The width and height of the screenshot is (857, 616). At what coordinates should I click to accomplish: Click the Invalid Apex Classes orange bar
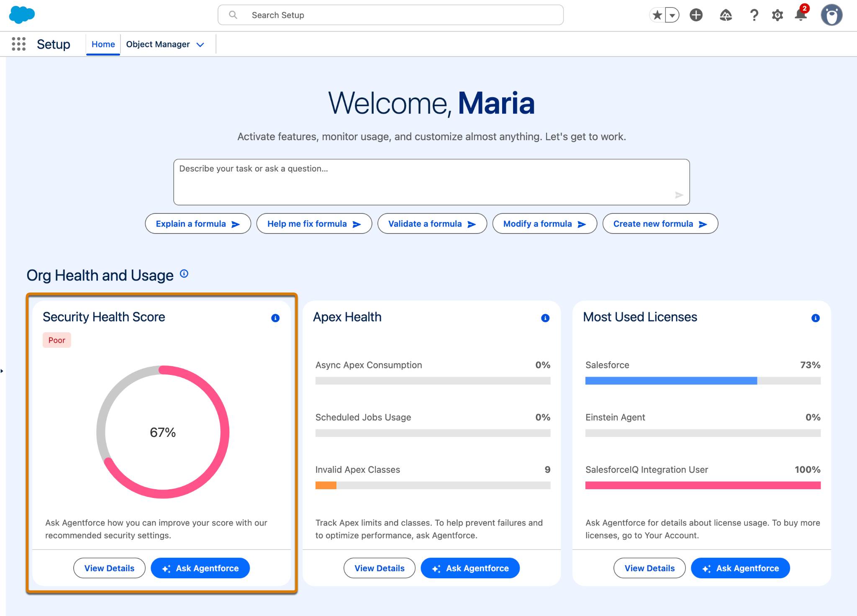tap(326, 485)
